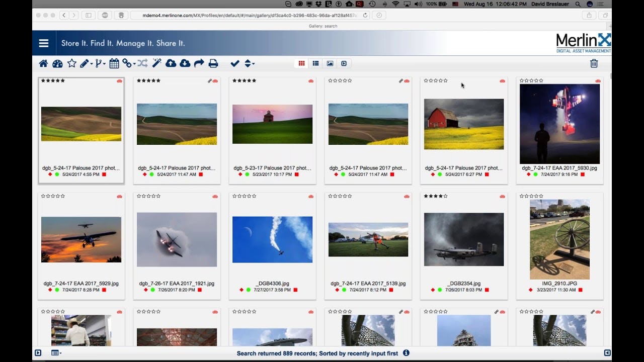Click the db link on the first Palouse thumbnail
This screenshot has width=644, height=362.
[x=120, y=80]
